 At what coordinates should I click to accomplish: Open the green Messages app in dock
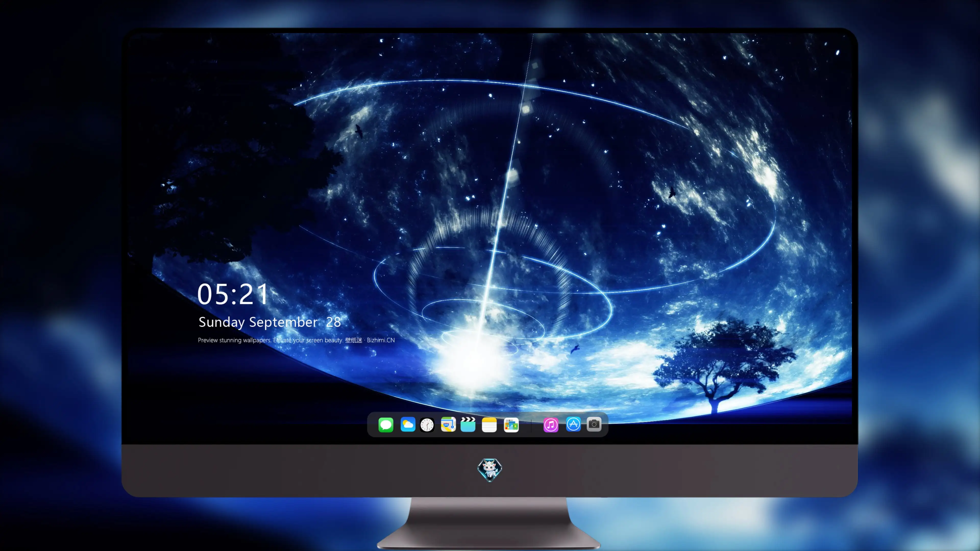tap(386, 425)
